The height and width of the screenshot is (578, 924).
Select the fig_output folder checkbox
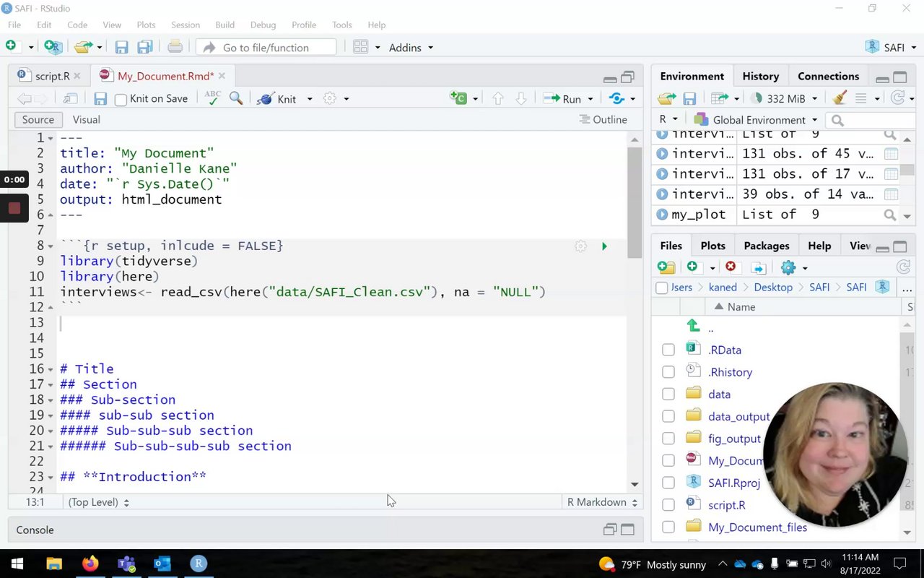point(668,439)
